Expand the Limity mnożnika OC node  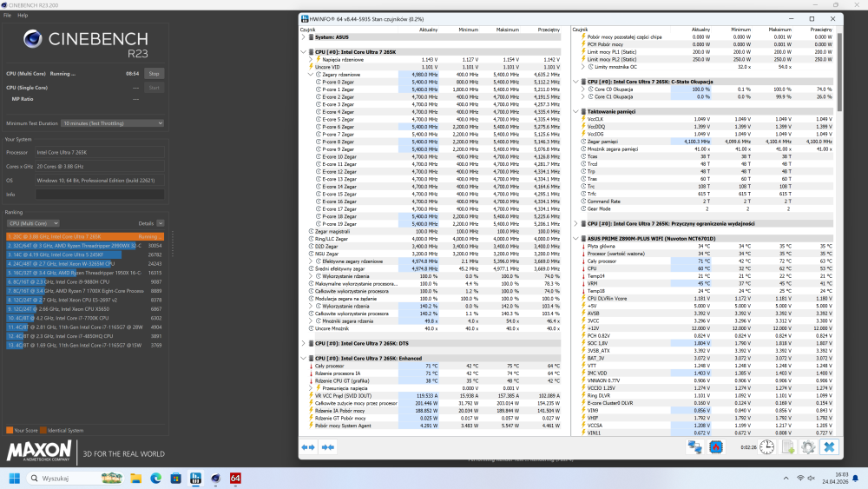[583, 67]
